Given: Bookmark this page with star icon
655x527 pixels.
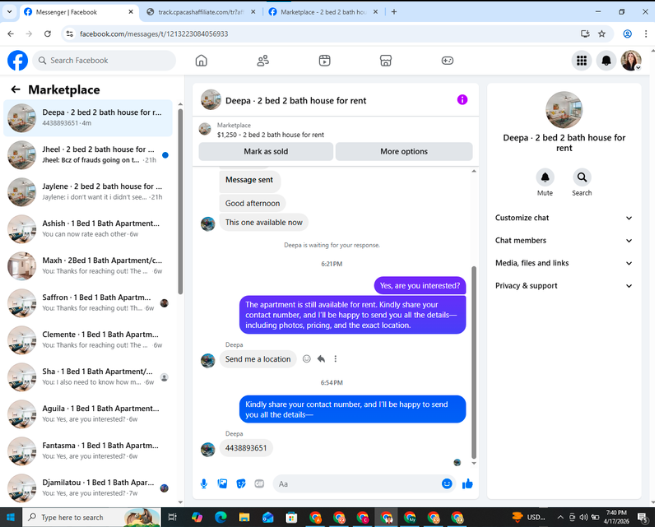Looking at the screenshot, I should [x=602, y=34].
